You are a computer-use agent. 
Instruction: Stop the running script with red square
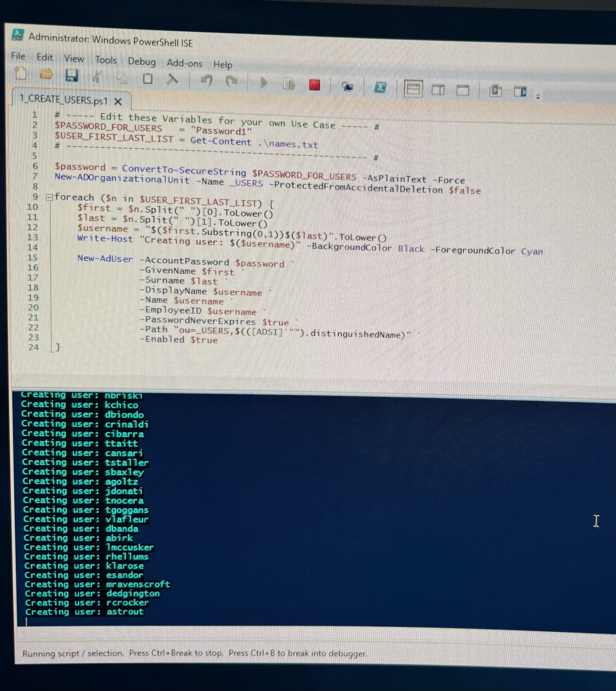(x=314, y=85)
